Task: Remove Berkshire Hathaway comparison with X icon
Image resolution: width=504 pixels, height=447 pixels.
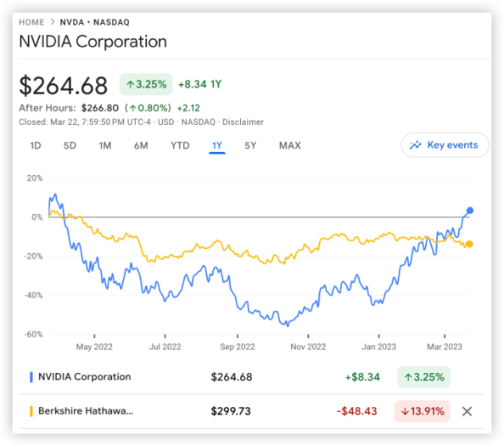Action: 467,411
